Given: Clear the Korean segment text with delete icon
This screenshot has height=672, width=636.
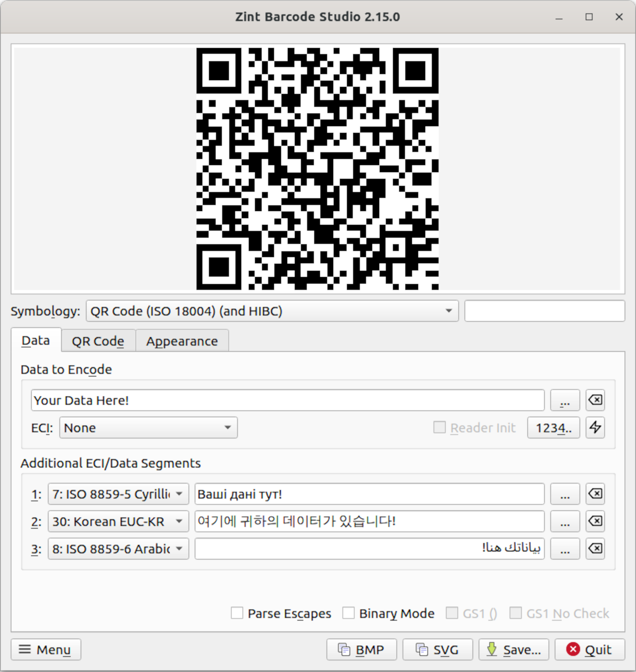Looking at the screenshot, I should [595, 521].
